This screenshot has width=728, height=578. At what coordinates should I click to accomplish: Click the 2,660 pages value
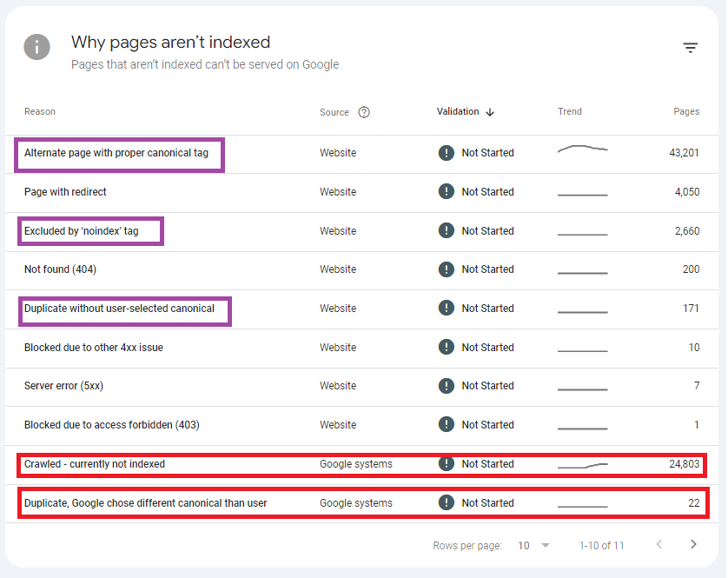(x=687, y=231)
